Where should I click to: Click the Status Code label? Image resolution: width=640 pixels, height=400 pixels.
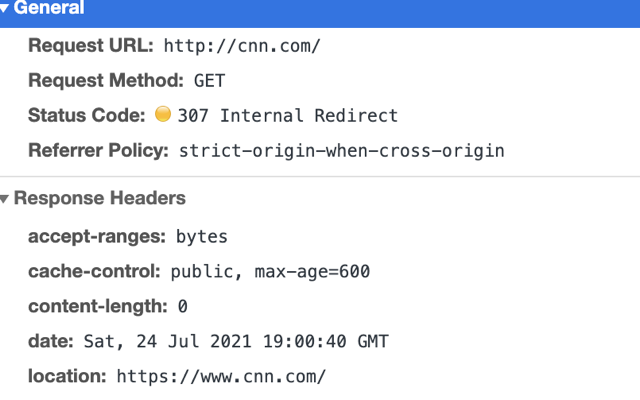[87, 116]
